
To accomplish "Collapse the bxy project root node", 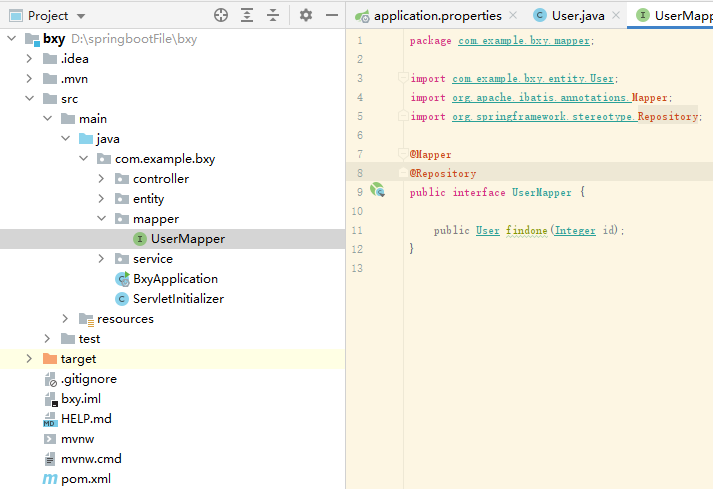I will click(12, 39).
